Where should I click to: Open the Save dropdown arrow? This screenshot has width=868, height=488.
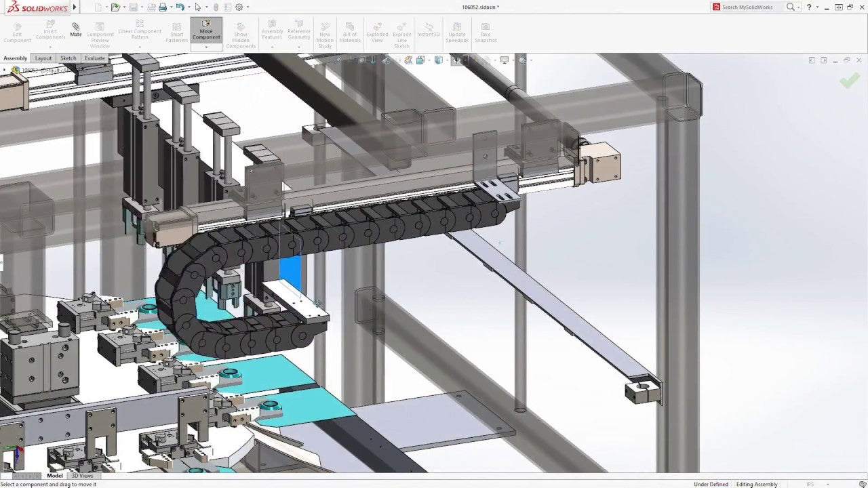142,7
